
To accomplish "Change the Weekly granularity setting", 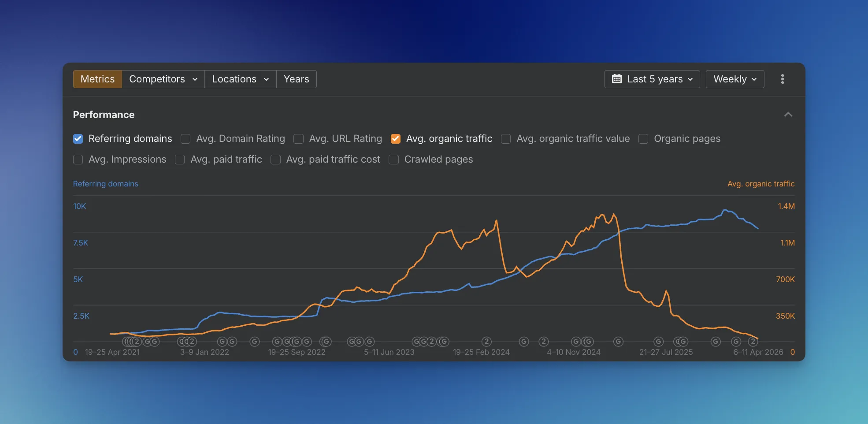I will click(734, 79).
